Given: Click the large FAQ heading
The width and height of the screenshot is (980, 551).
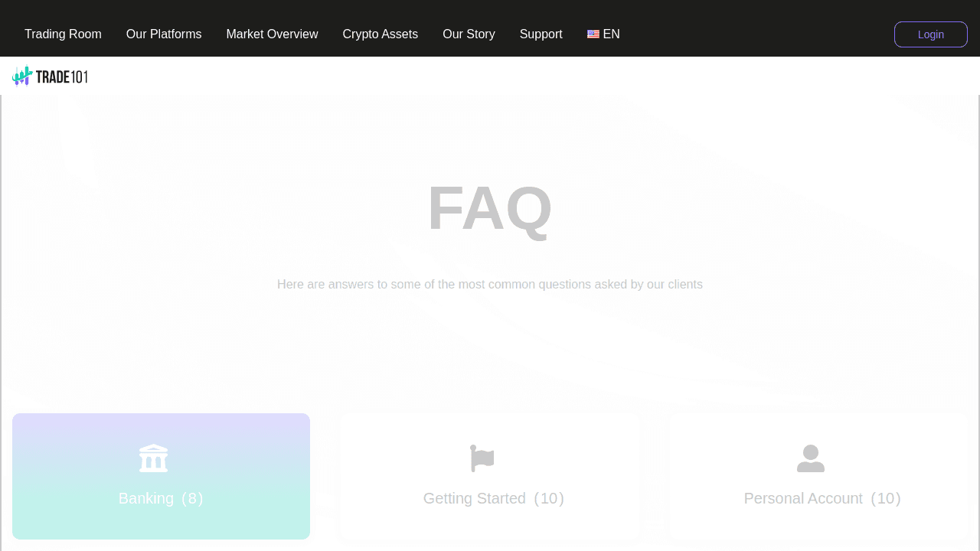Looking at the screenshot, I should pos(489,208).
